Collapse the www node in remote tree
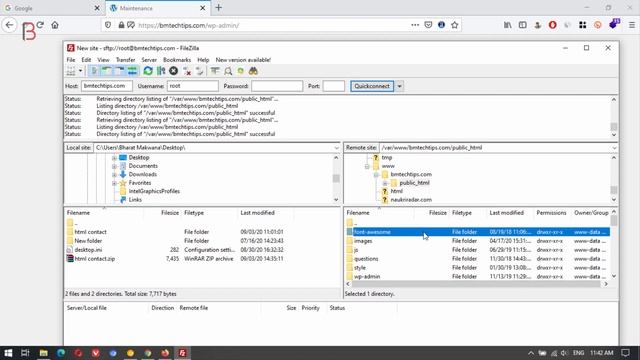The image size is (640, 360). [367, 167]
